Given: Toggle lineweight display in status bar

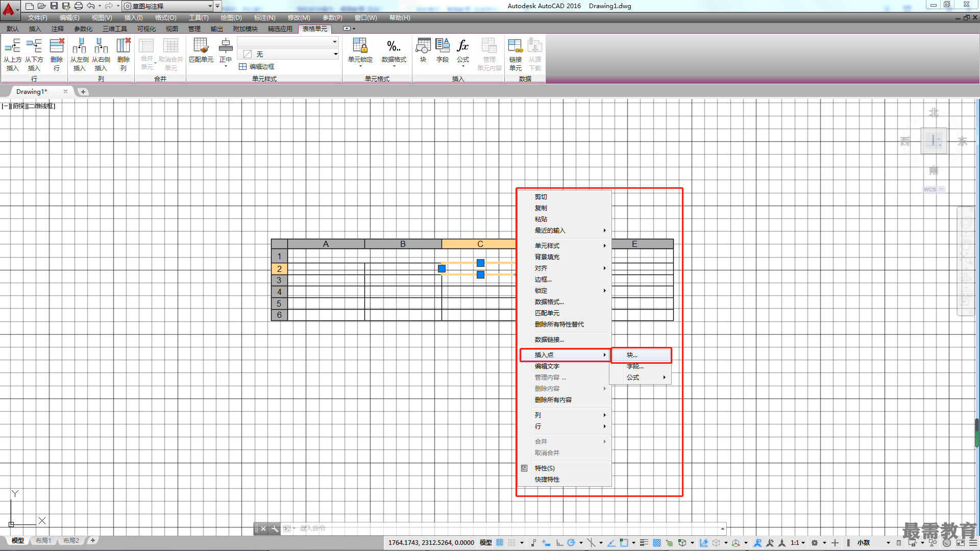Looking at the screenshot, I should (x=644, y=543).
